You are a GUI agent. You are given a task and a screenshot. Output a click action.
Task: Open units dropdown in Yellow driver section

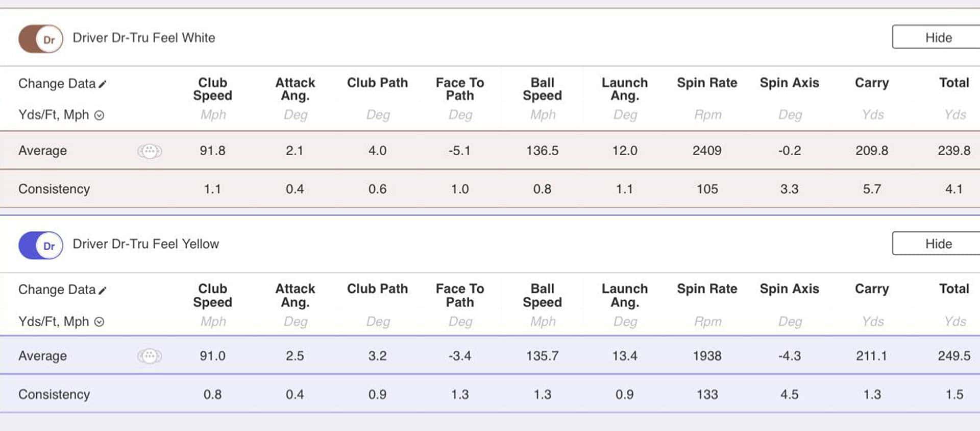coord(100,322)
